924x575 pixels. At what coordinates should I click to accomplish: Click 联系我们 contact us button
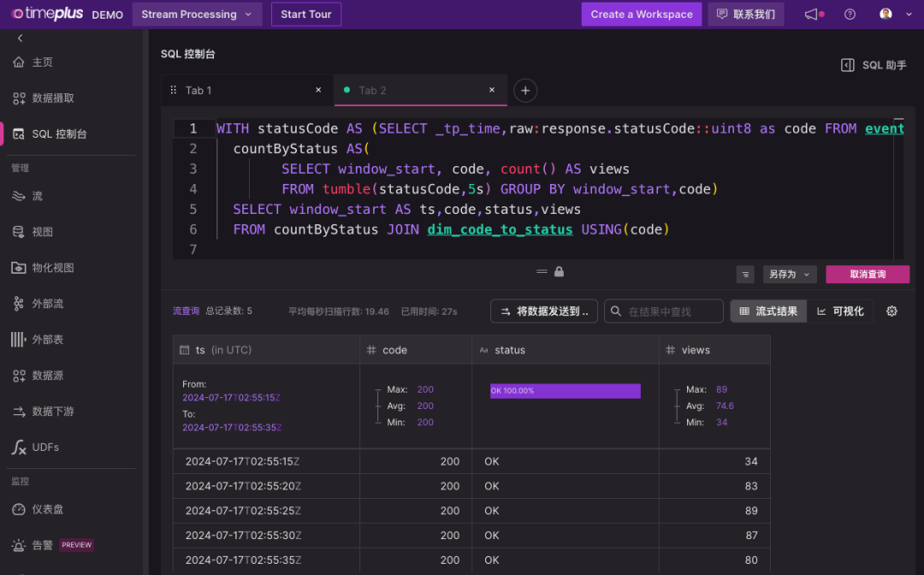pyautogui.click(x=745, y=15)
